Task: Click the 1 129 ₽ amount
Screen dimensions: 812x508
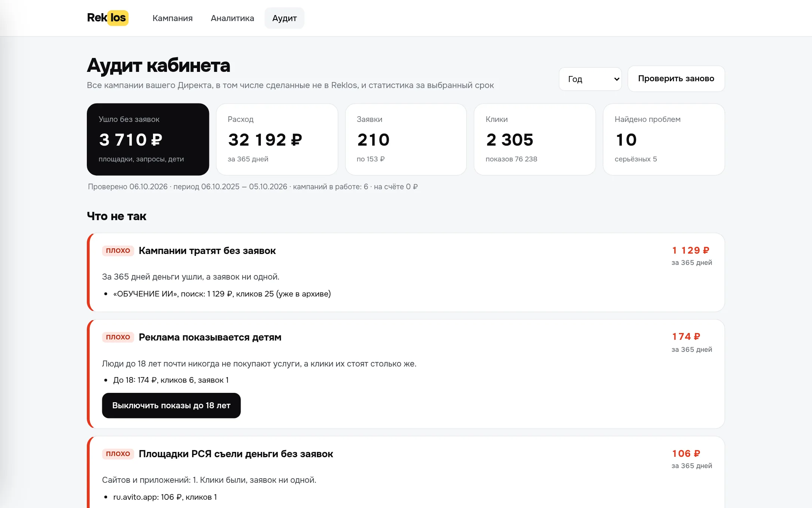Action: (x=691, y=250)
